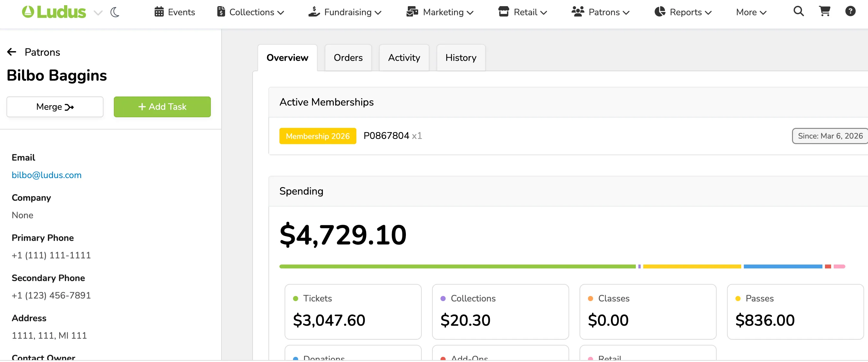Screen dimensions: 868x362
Task: Click the Classes spending card
Action: (648, 312)
